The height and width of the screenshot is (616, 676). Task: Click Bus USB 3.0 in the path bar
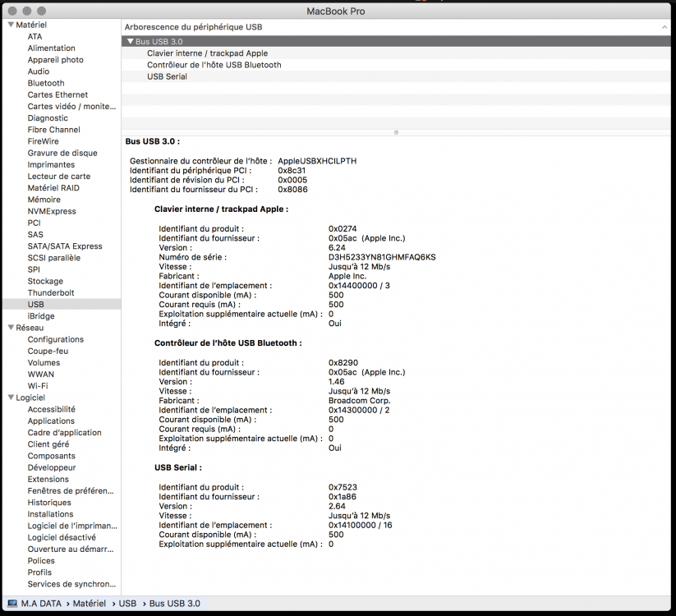[x=175, y=604]
